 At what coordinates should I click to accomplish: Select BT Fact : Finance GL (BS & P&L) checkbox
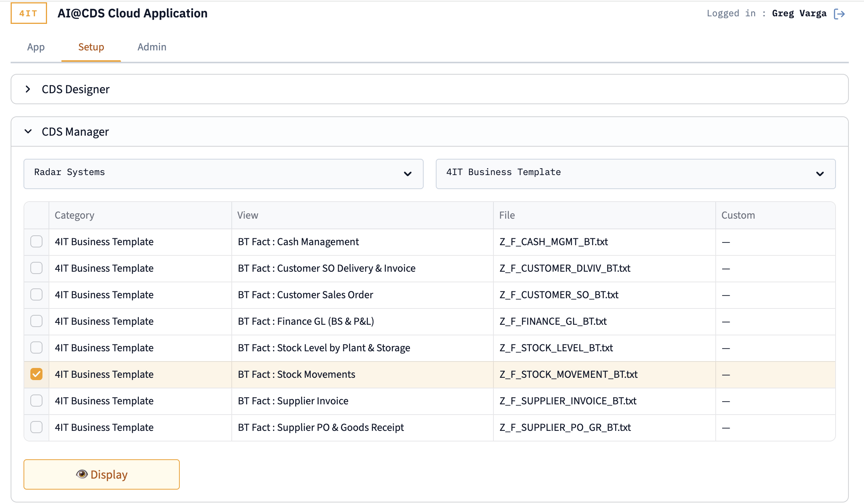36,321
